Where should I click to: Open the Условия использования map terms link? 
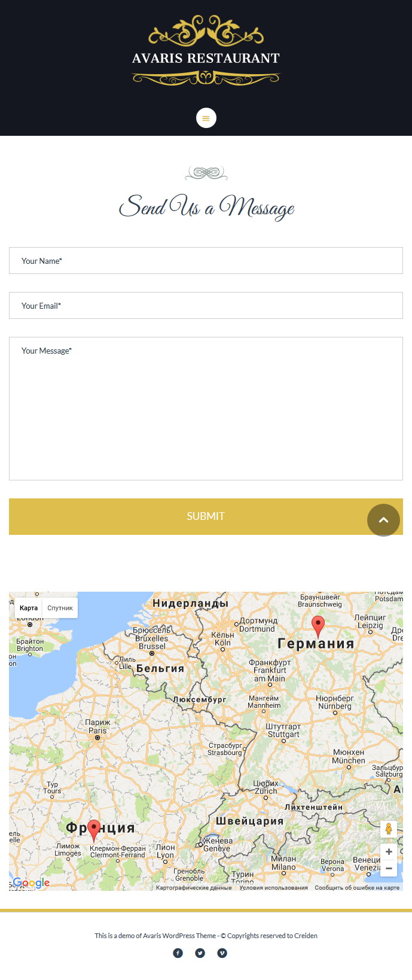coord(273,888)
